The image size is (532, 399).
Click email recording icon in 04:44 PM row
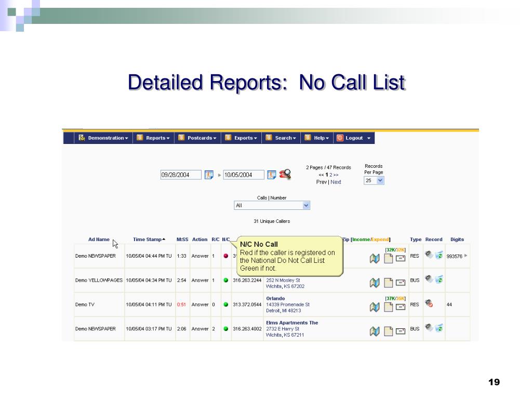(x=438, y=255)
